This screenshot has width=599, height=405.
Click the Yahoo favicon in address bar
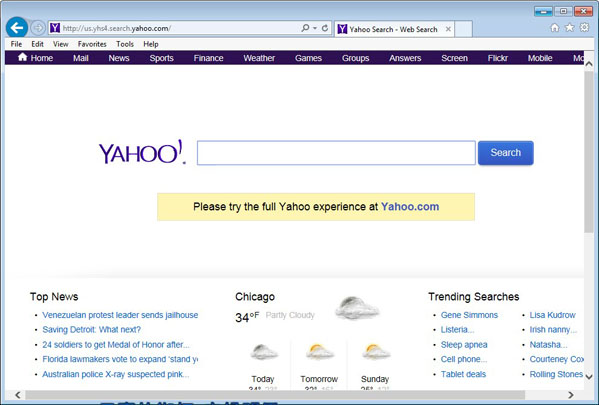pos(55,28)
